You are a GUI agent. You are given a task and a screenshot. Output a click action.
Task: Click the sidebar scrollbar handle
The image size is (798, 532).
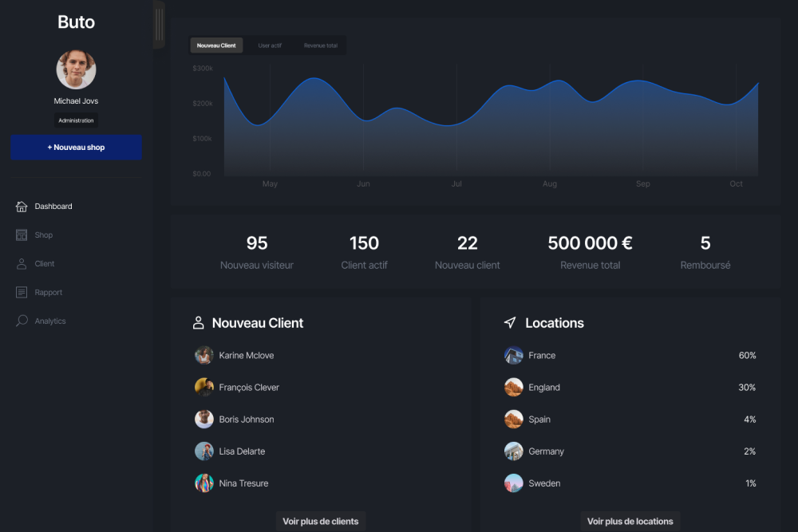click(159, 25)
